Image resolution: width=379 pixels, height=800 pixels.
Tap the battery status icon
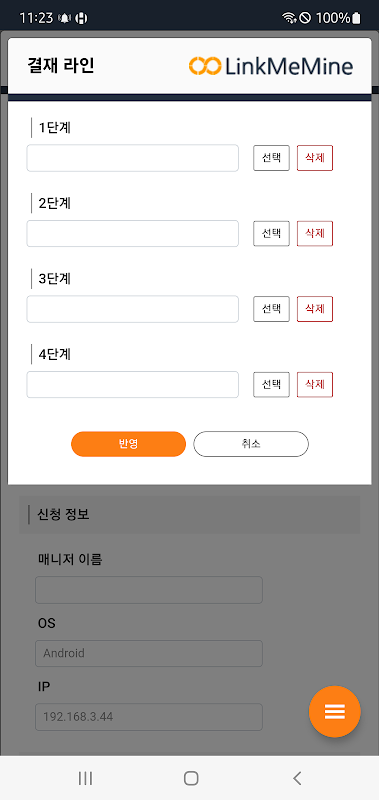356,18
